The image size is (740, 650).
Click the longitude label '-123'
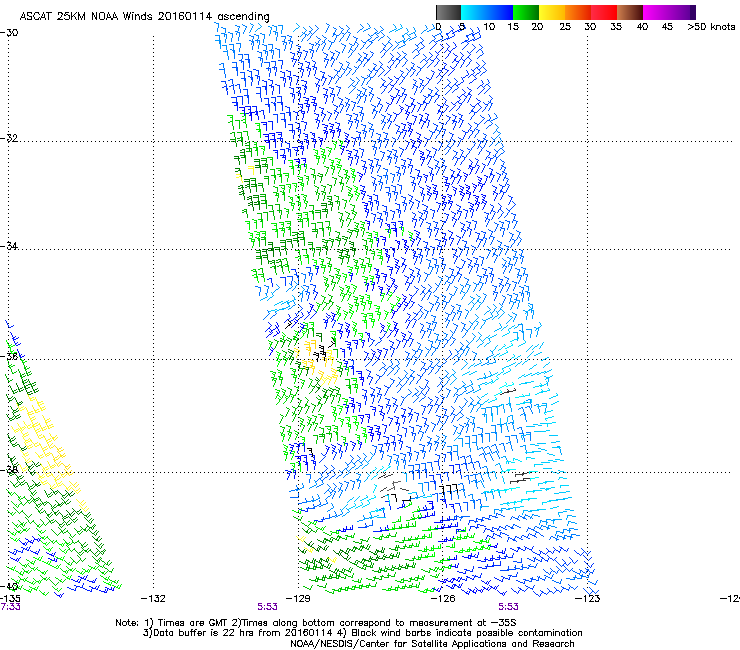tap(588, 599)
